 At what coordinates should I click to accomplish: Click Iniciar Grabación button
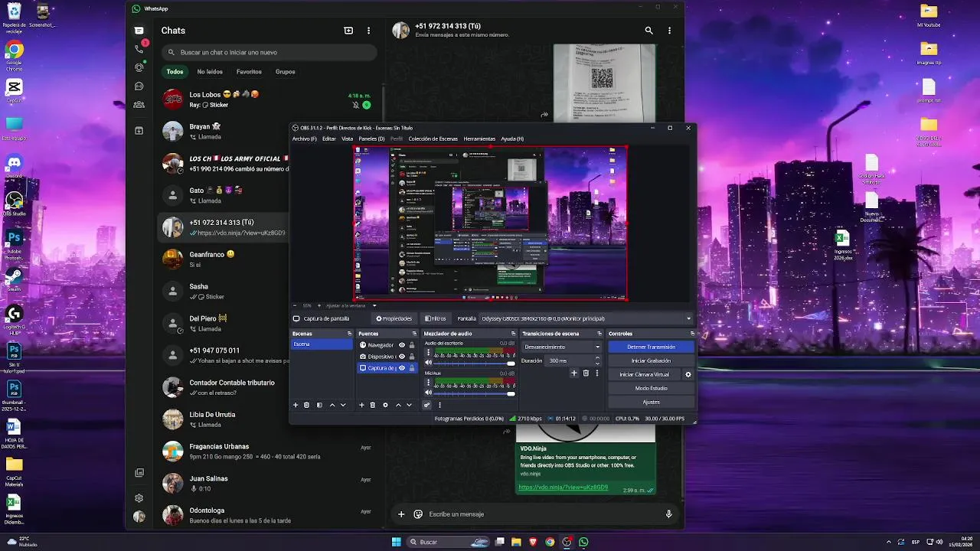point(651,360)
